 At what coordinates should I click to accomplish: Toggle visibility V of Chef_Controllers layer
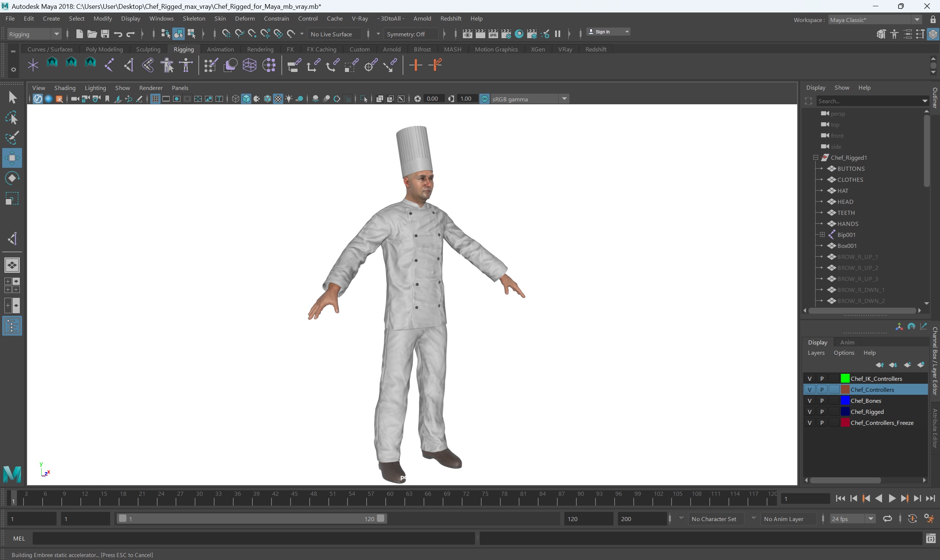(x=810, y=390)
